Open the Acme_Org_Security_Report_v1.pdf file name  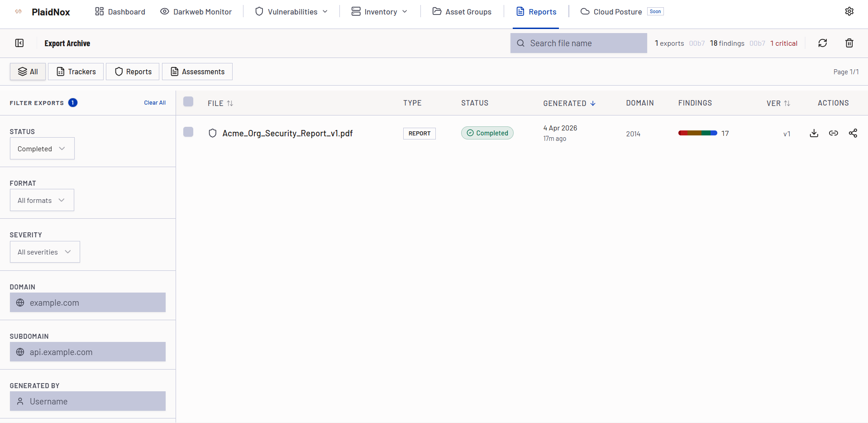click(287, 134)
